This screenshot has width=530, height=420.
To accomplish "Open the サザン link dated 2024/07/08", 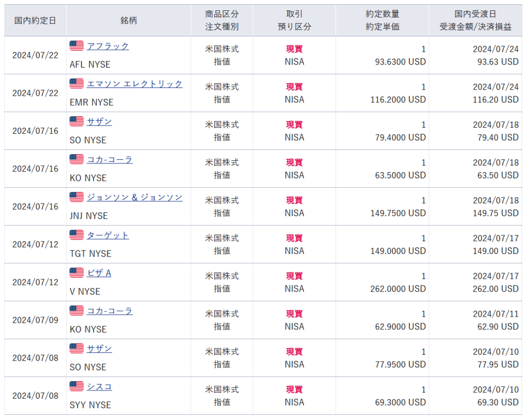I will [x=99, y=349].
